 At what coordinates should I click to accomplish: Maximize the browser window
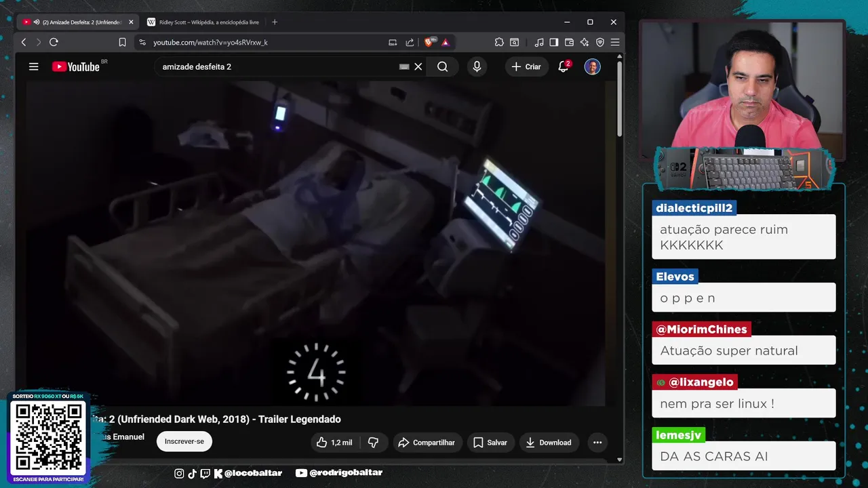(590, 22)
